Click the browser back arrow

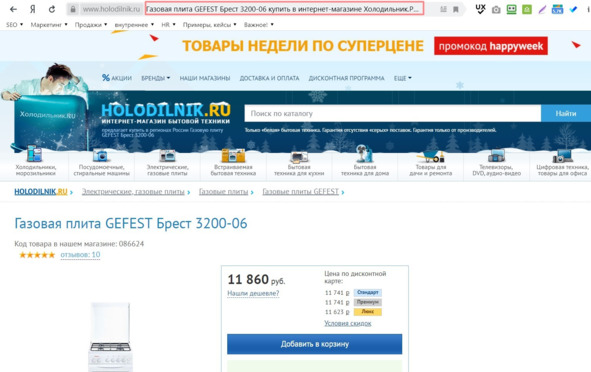tap(13, 9)
